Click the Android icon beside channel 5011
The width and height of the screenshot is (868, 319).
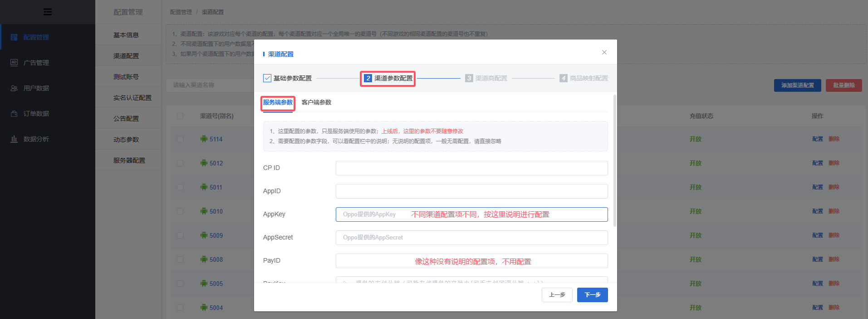[204, 187]
